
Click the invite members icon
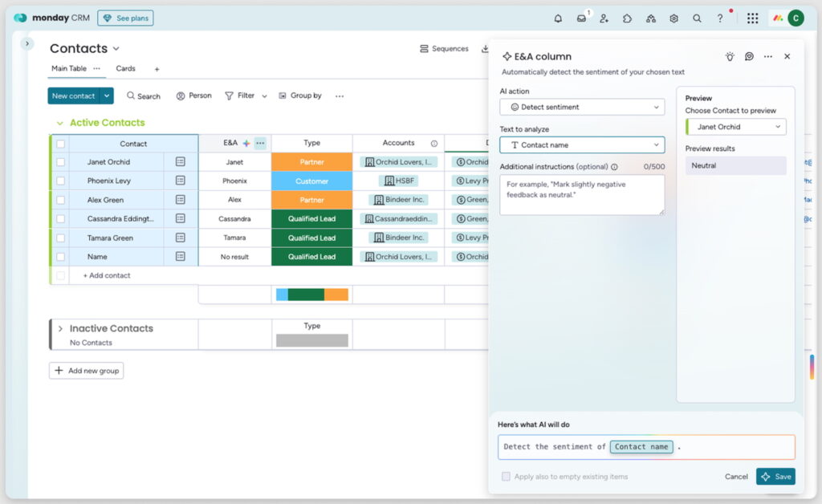604,18
